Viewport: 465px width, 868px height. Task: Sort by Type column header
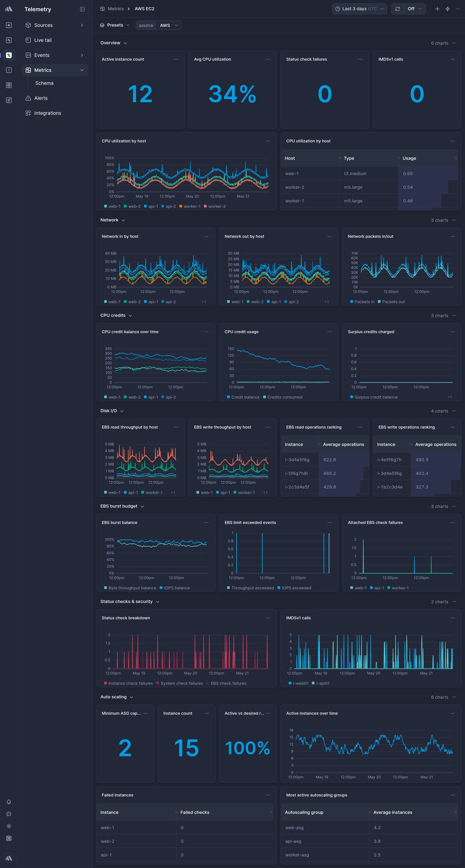pyautogui.click(x=369, y=159)
